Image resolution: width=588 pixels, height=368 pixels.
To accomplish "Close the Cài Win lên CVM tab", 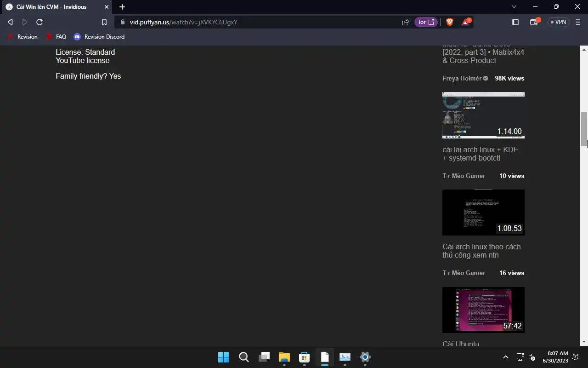I will (107, 7).
